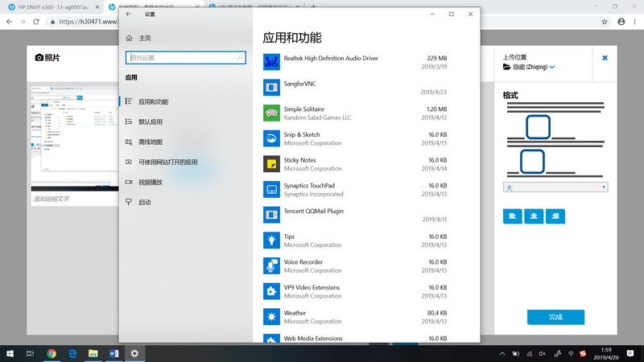Open Microsoft Edge from the taskbar

(72, 353)
